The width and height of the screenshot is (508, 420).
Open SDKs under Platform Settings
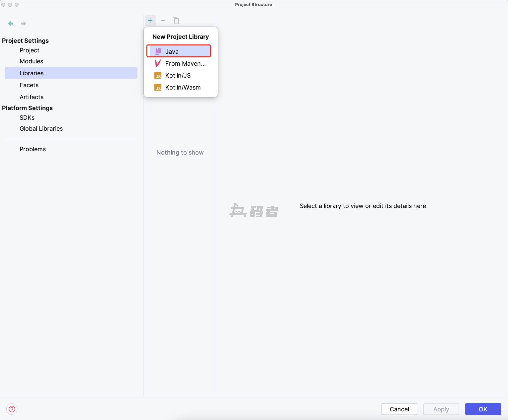[x=27, y=118]
